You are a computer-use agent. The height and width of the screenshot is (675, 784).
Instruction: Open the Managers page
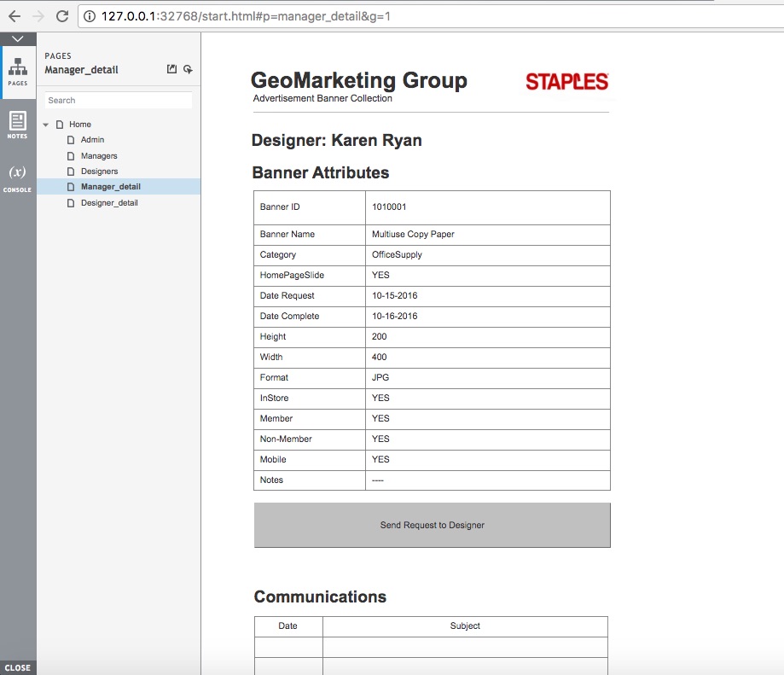pos(99,156)
